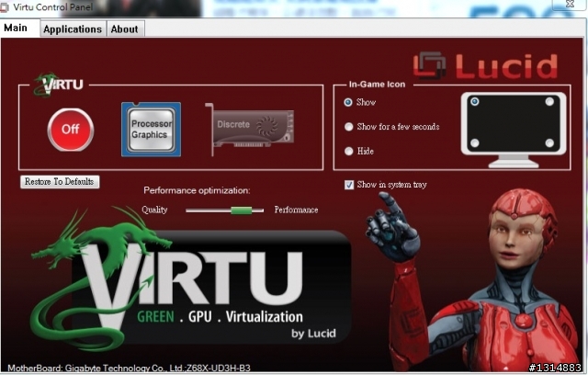Click the Quality label

(x=154, y=210)
